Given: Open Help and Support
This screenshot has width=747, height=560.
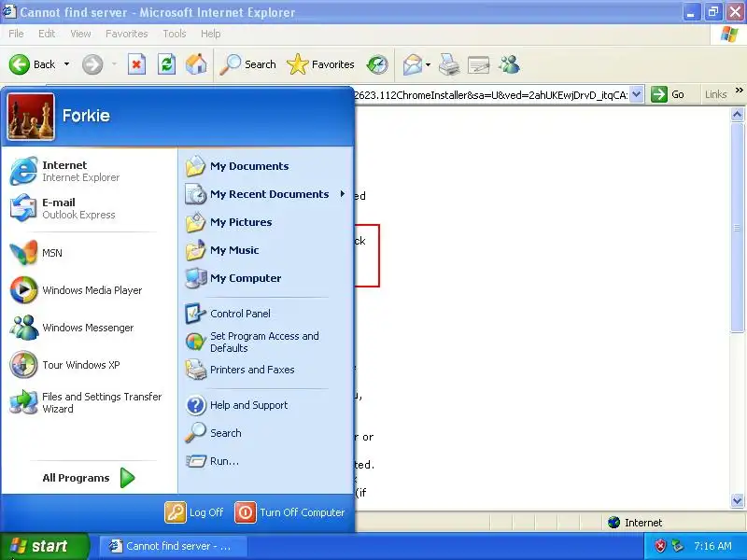Looking at the screenshot, I should pyautogui.click(x=266, y=405).
